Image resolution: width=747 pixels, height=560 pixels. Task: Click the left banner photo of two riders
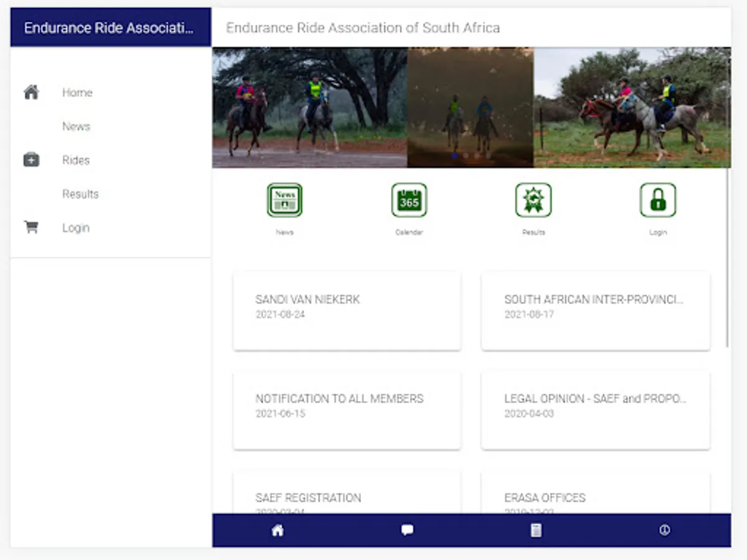(309, 108)
